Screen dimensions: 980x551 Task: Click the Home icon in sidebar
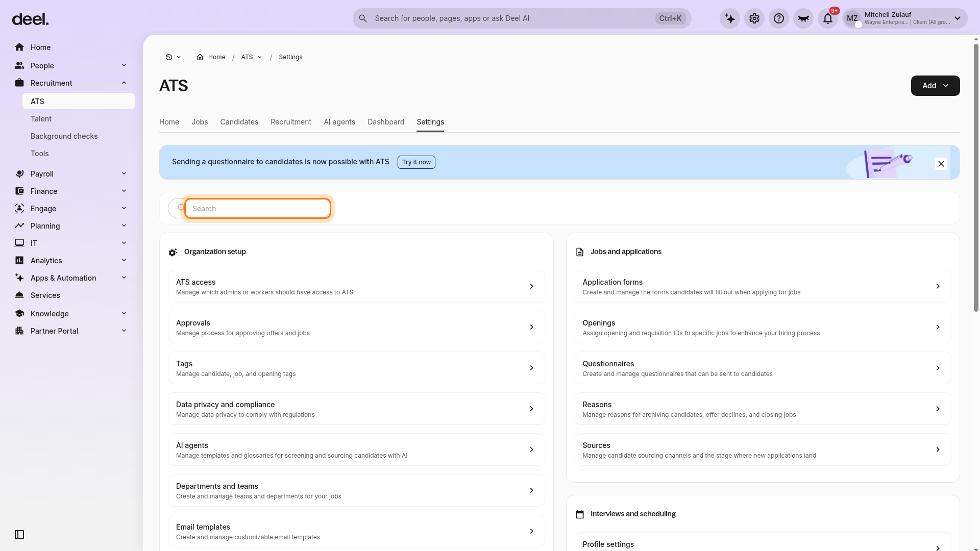tap(19, 47)
